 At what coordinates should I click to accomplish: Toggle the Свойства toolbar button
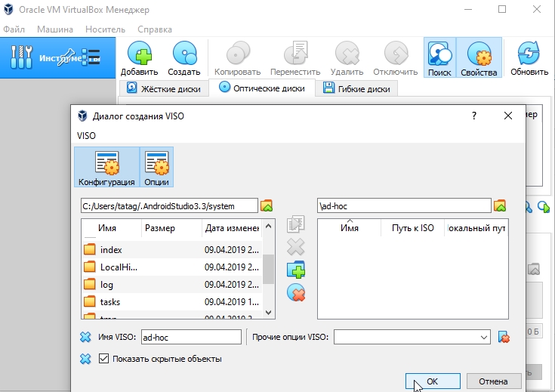click(479, 57)
